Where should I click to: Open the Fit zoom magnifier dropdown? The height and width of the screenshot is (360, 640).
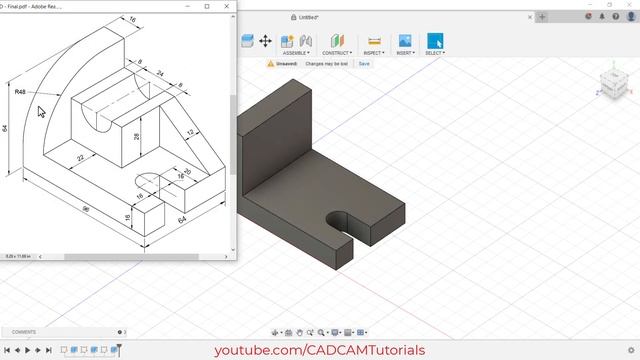click(322, 333)
